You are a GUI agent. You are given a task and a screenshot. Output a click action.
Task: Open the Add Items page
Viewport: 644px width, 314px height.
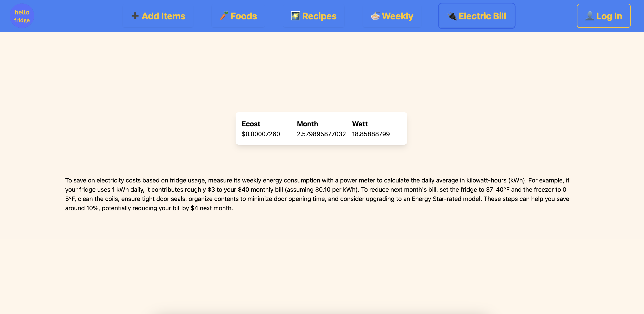pos(163,16)
